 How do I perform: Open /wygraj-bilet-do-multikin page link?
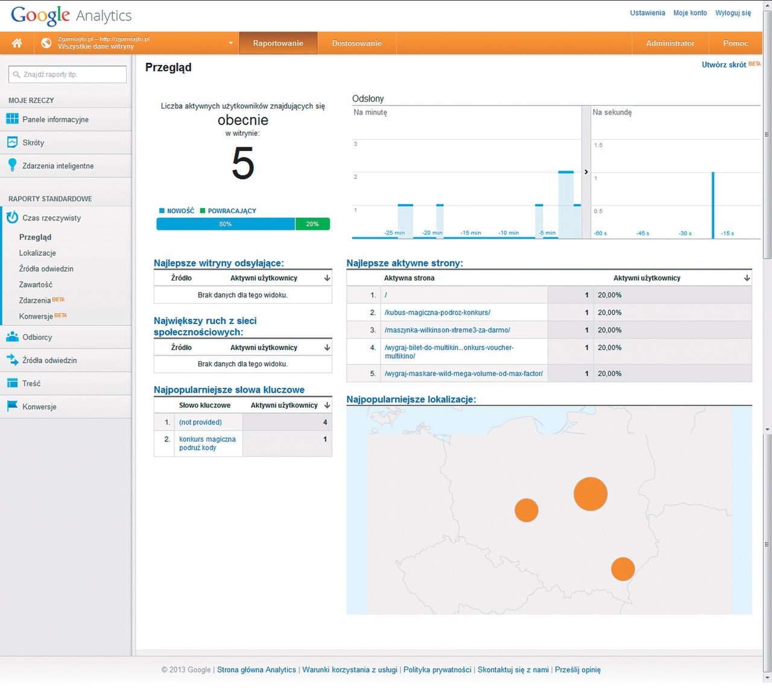449,352
